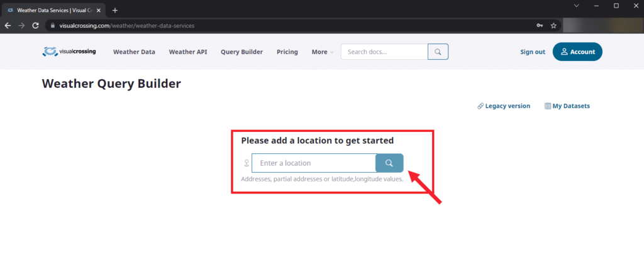
Task: Go to Weather API page
Action: point(187,52)
